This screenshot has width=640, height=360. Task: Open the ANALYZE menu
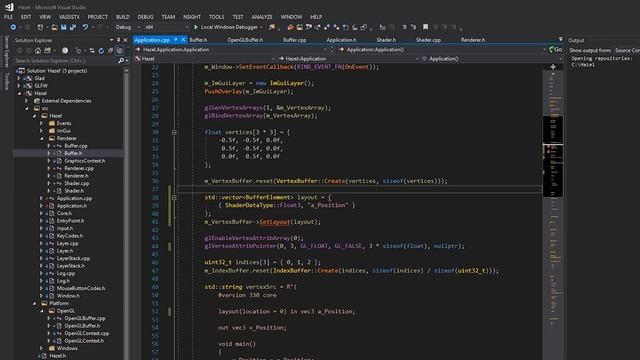(262, 17)
